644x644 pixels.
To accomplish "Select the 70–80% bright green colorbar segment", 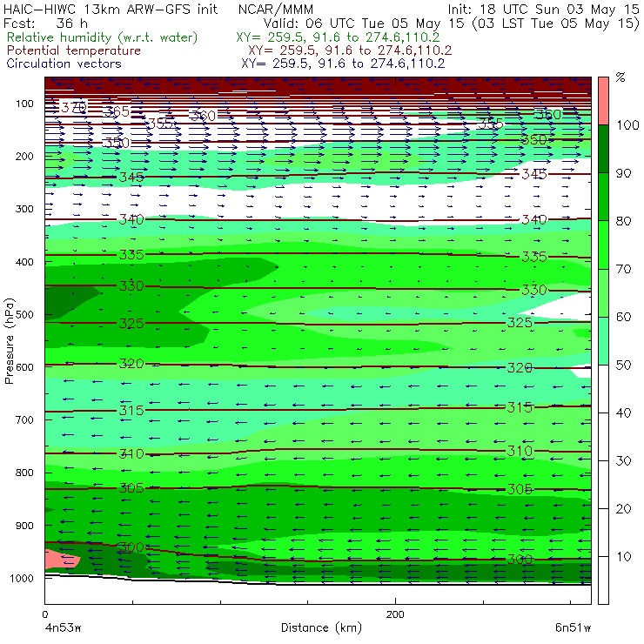I will click(x=603, y=245).
